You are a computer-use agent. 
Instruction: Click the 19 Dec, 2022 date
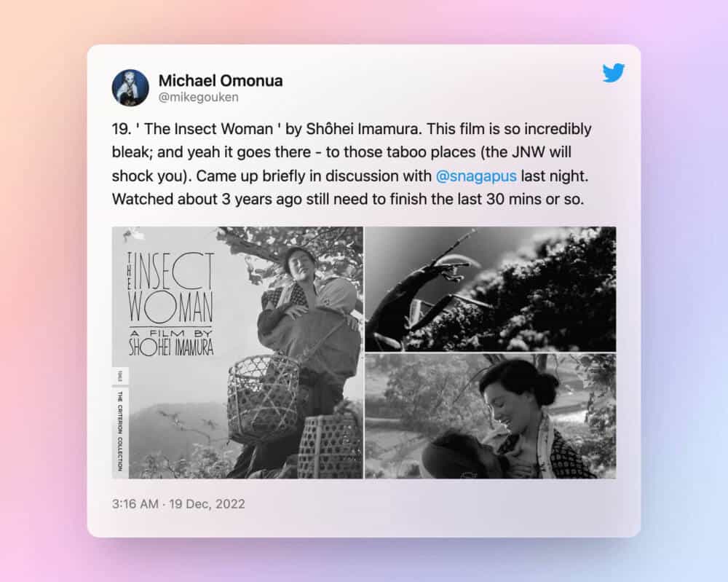[207, 504]
